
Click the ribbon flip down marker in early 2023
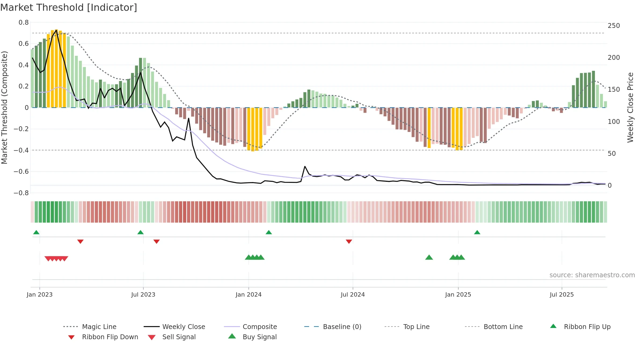[x=80, y=241]
